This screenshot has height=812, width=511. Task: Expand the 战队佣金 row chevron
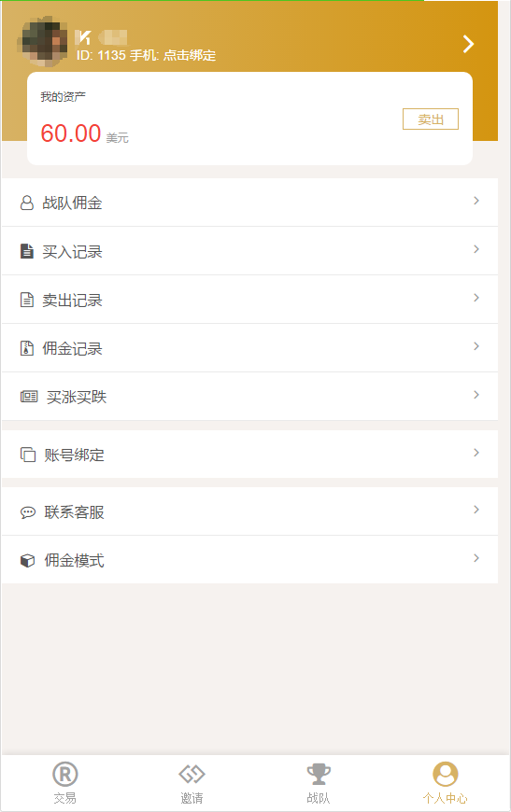pos(476,201)
